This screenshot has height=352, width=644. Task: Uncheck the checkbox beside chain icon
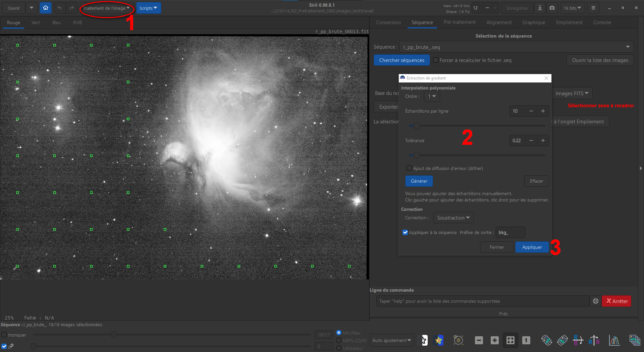point(4,346)
